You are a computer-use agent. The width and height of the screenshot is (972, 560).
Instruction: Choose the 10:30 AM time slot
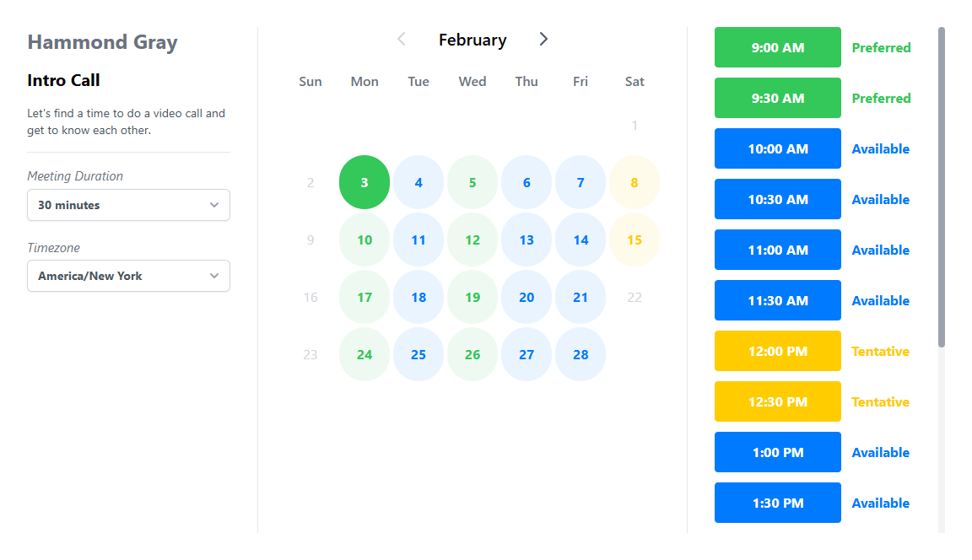pyautogui.click(x=777, y=200)
